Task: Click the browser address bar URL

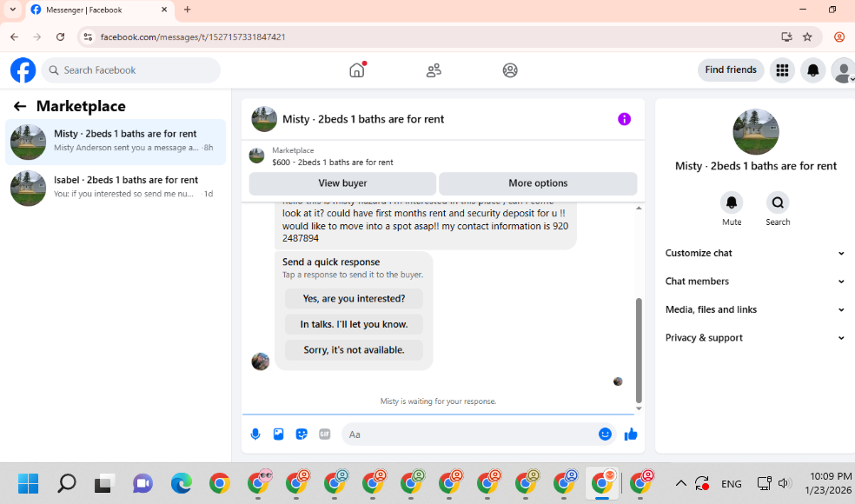Action: click(x=193, y=37)
